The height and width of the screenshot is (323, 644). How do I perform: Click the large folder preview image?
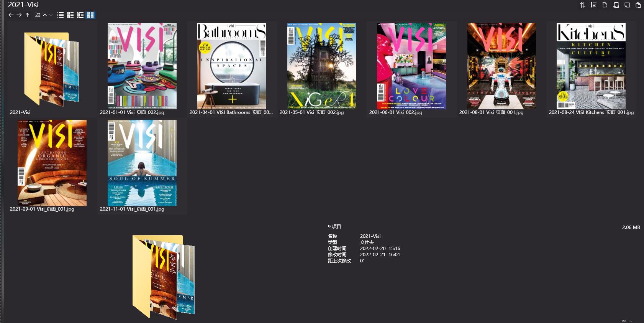pyautogui.click(x=164, y=277)
